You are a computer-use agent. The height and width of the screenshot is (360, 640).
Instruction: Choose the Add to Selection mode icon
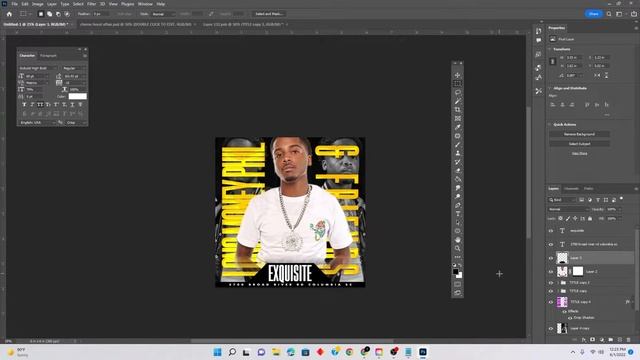tap(49, 14)
